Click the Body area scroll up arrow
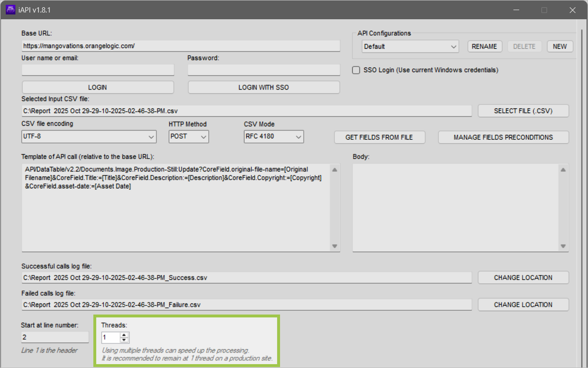588x368 pixels. (563, 170)
